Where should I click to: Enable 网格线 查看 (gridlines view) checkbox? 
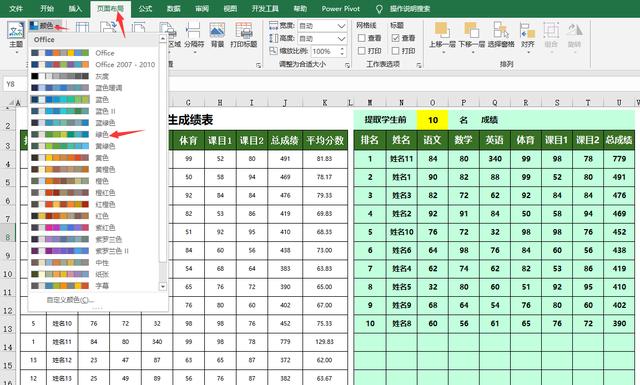pos(362,38)
